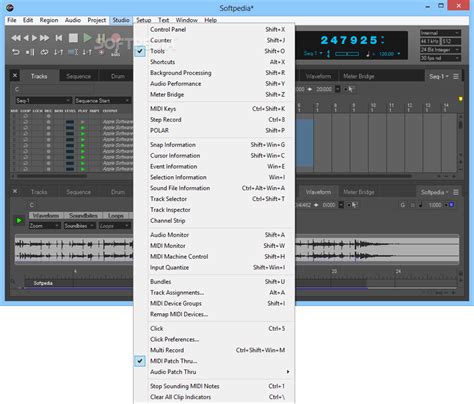Click the Loops button in Waveform editor

pos(115,215)
